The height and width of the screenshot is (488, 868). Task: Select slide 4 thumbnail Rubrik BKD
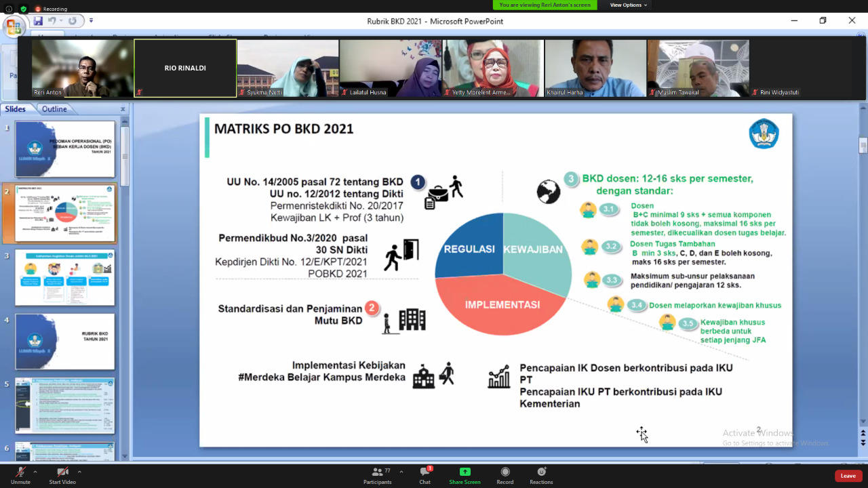tap(65, 341)
